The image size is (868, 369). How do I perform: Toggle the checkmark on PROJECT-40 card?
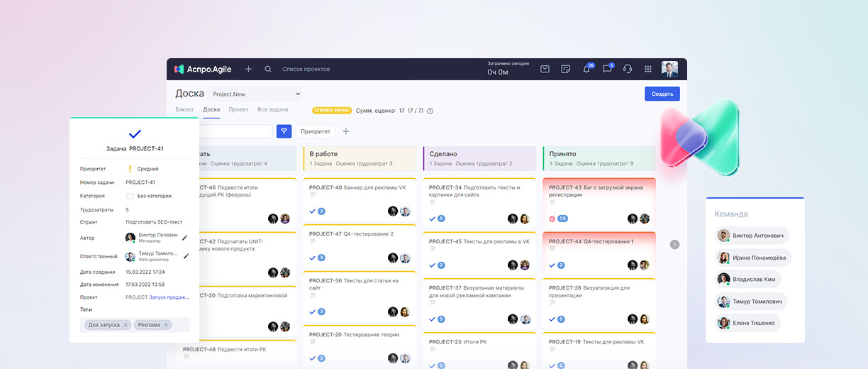313,211
